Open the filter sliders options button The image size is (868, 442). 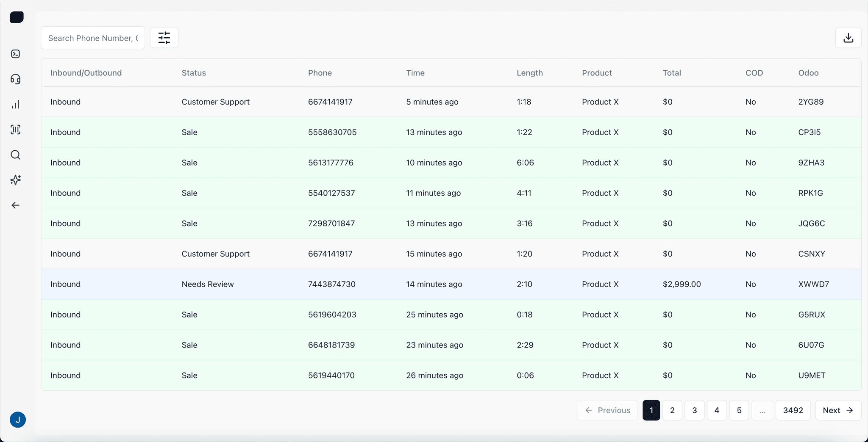coord(164,38)
